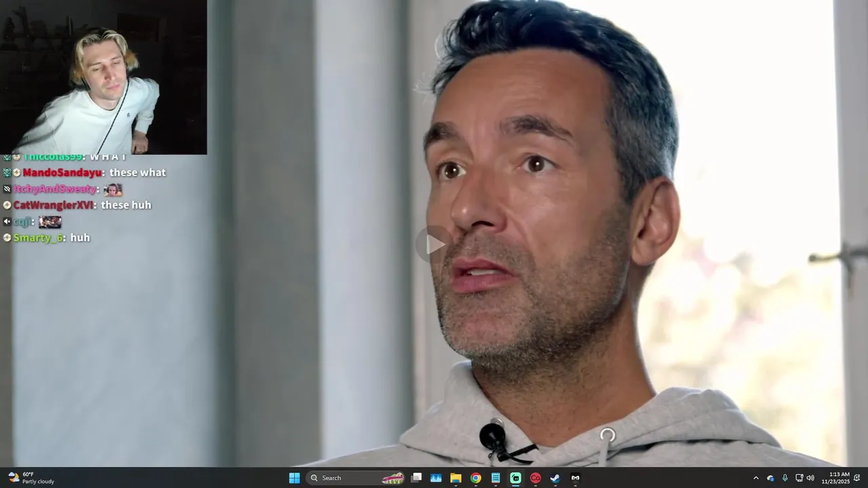Open the network status tray icon
This screenshot has height=488, width=868.
(799, 478)
